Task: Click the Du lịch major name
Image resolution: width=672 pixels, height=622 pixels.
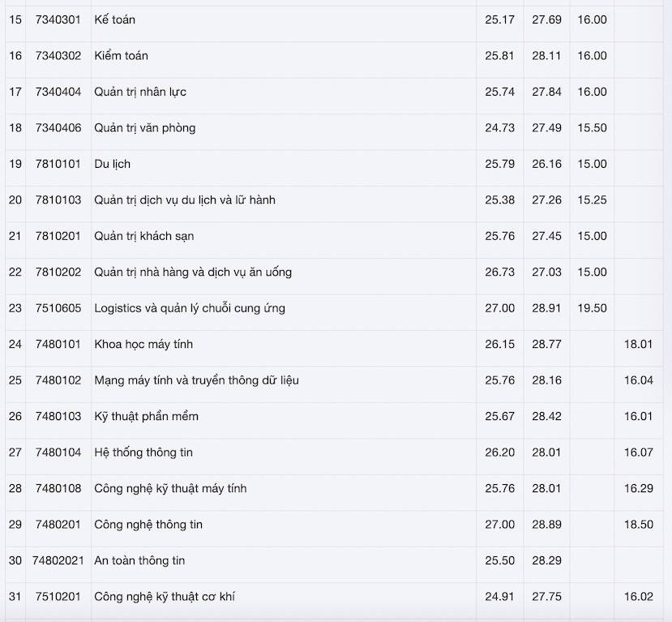Action: (x=112, y=164)
